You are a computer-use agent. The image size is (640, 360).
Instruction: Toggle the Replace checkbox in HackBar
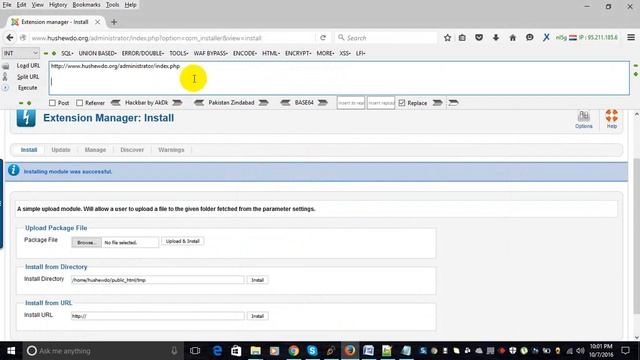click(402, 103)
